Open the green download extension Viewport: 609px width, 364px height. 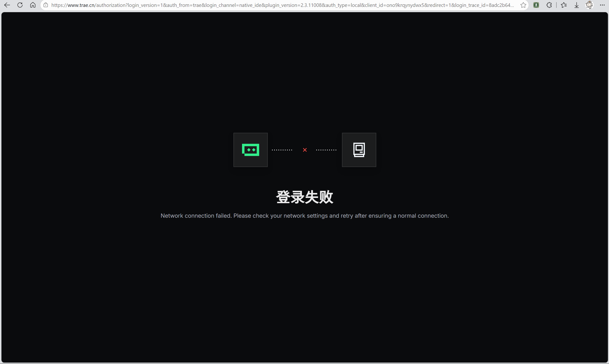click(536, 5)
